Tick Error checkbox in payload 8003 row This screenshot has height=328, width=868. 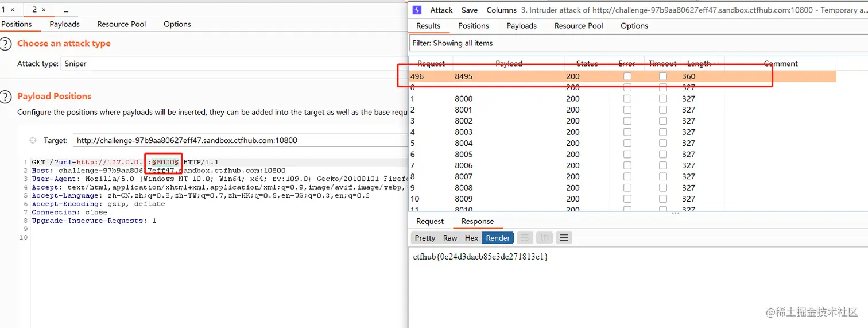627,132
